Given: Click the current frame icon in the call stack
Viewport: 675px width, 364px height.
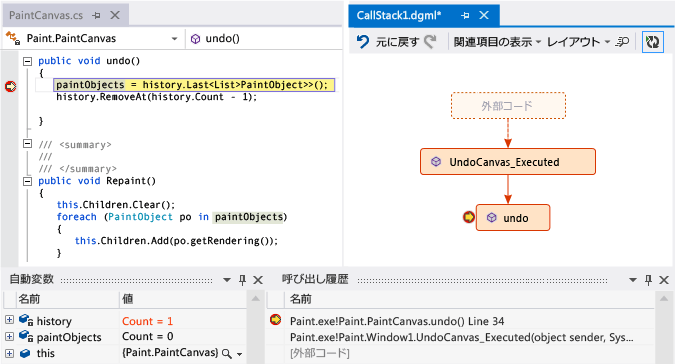Looking at the screenshot, I should click(x=276, y=320).
